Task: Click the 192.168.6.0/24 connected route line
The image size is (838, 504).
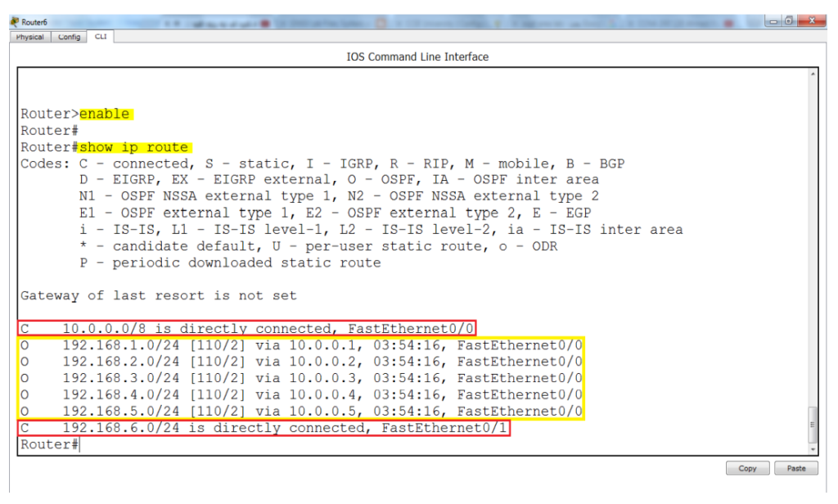Action: click(x=264, y=428)
